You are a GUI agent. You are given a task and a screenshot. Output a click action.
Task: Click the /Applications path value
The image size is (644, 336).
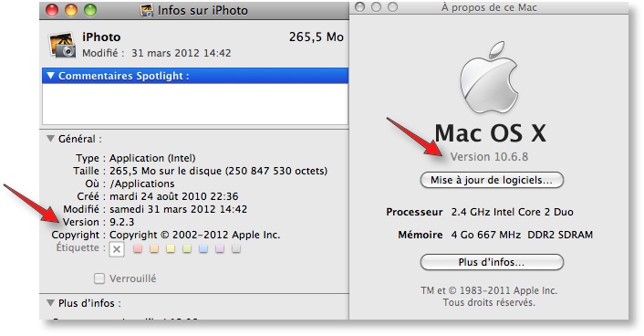(141, 184)
